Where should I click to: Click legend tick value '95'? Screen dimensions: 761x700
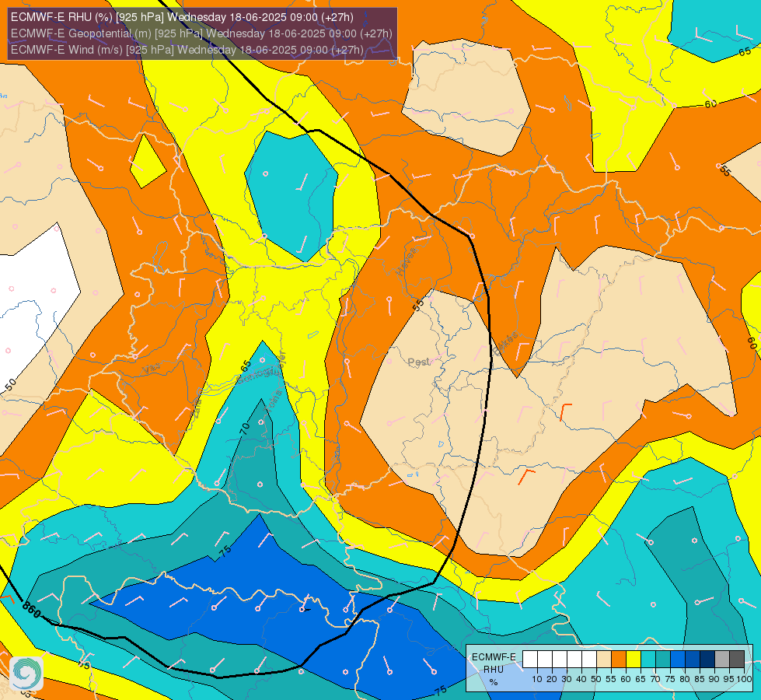coord(729,679)
